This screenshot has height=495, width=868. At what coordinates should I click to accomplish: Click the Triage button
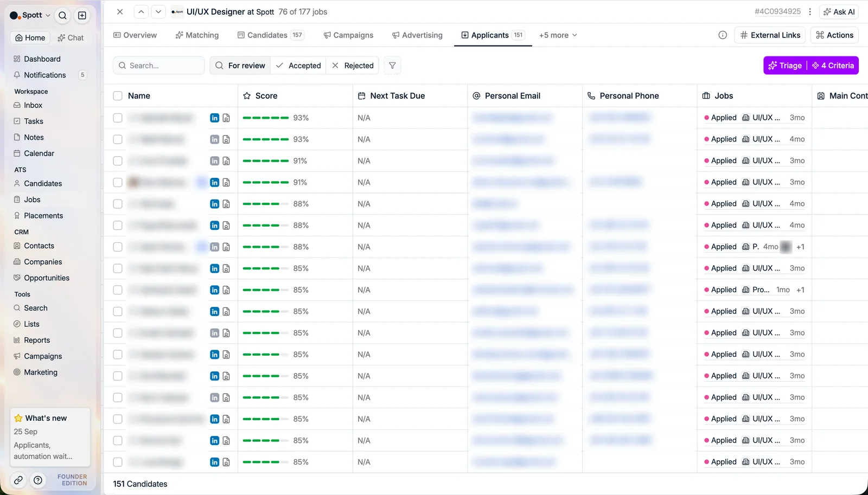785,66
